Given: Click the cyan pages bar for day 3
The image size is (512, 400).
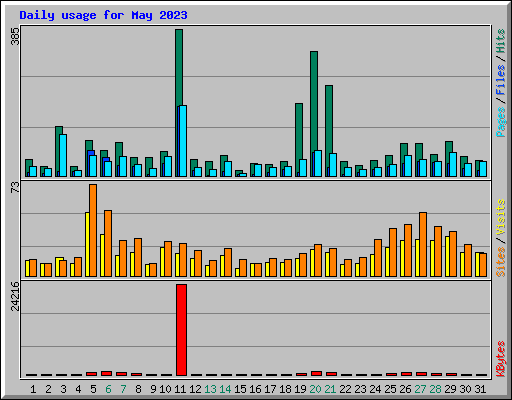Looking at the screenshot, I should (63, 155).
